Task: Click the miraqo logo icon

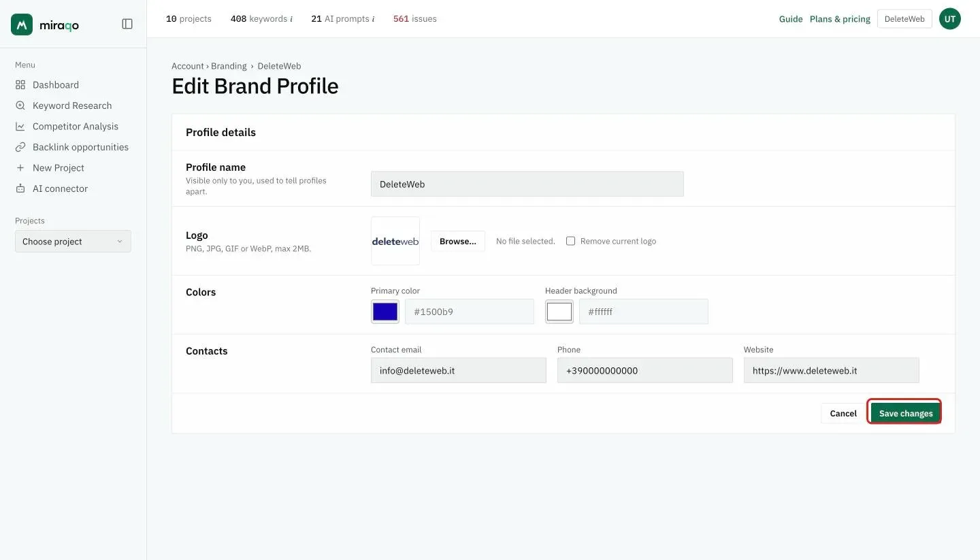Action: pos(22,24)
